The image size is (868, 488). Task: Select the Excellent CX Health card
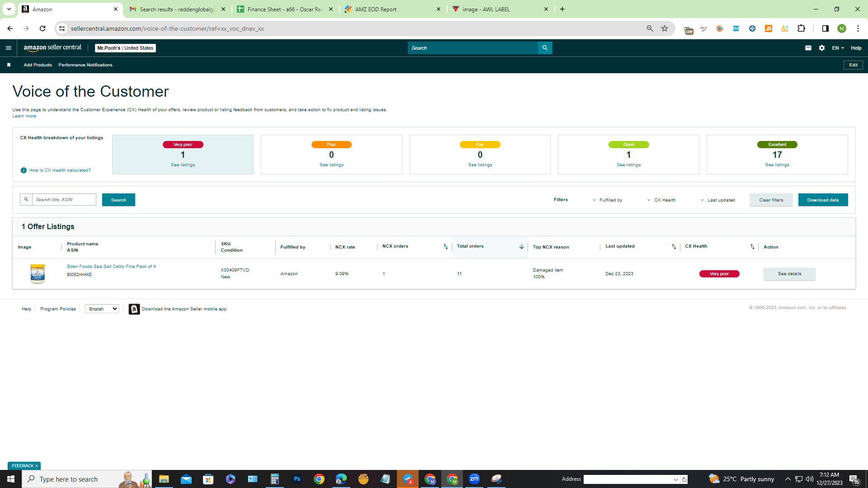click(x=777, y=155)
